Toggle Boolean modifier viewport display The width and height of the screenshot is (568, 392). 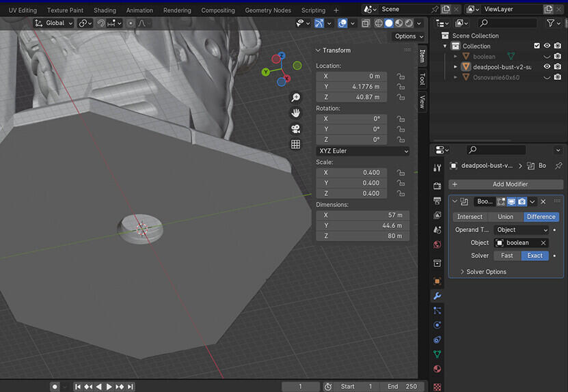point(511,201)
